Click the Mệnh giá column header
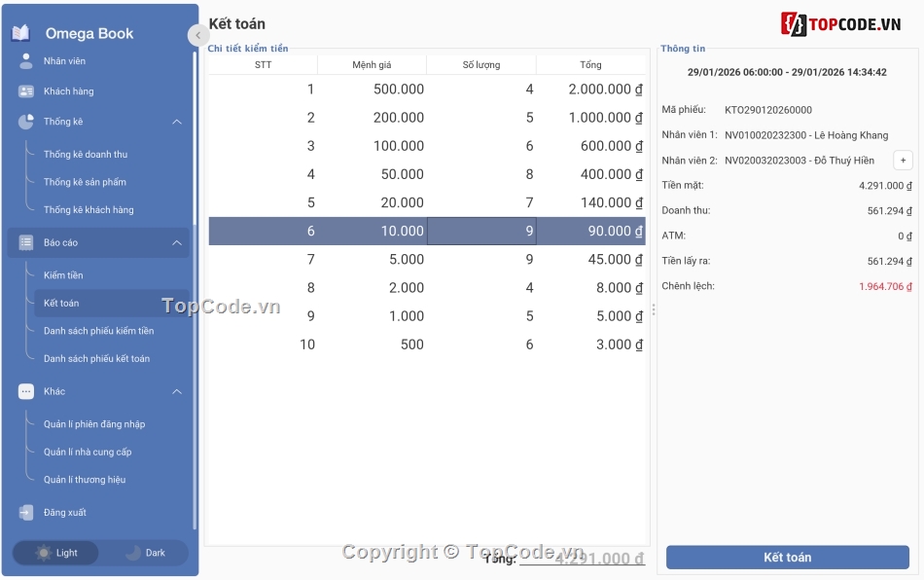 372,65
